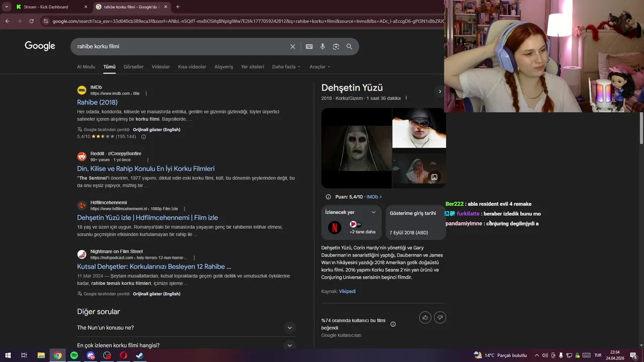Open the IMDb rating link in the panel
The height and width of the screenshot is (362, 644).
coord(374,197)
